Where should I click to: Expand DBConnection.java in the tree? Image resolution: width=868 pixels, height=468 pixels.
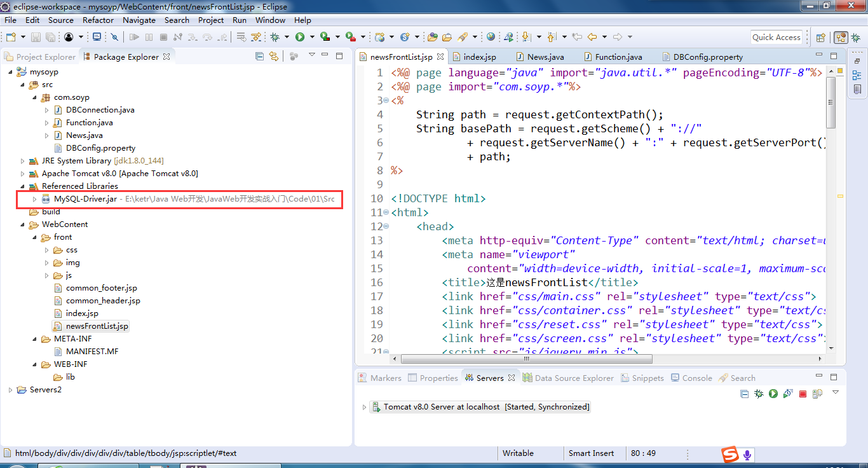pos(47,110)
